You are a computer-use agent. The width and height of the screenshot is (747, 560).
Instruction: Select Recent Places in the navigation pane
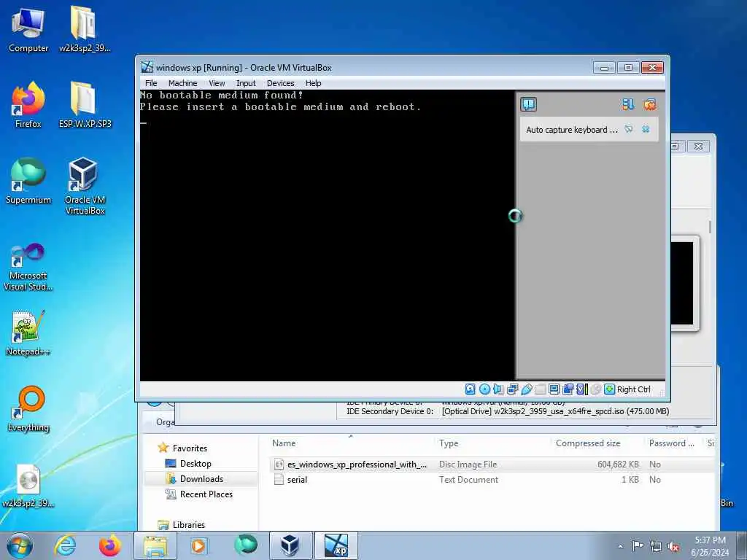[206, 494]
